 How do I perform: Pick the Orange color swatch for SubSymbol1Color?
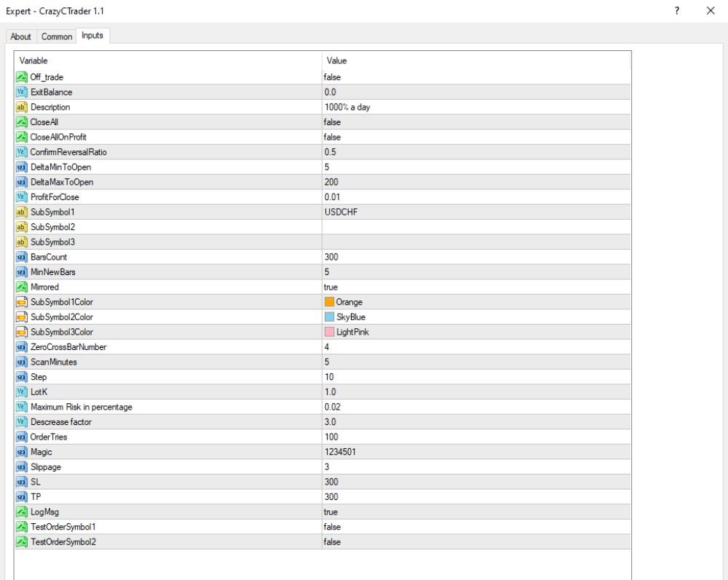pyautogui.click(x=329, y=302)
